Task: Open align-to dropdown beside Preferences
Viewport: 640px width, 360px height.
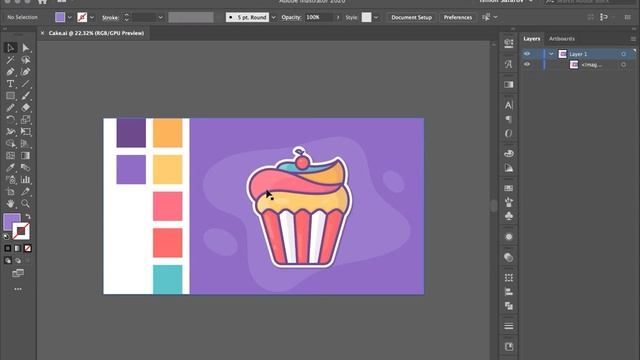Action: (495, 17)
